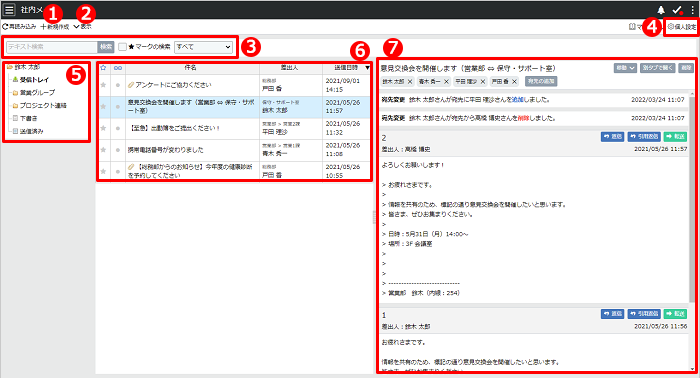Click the テキスト検索 search input field
The image size is (700, 378).
point(52,47)
